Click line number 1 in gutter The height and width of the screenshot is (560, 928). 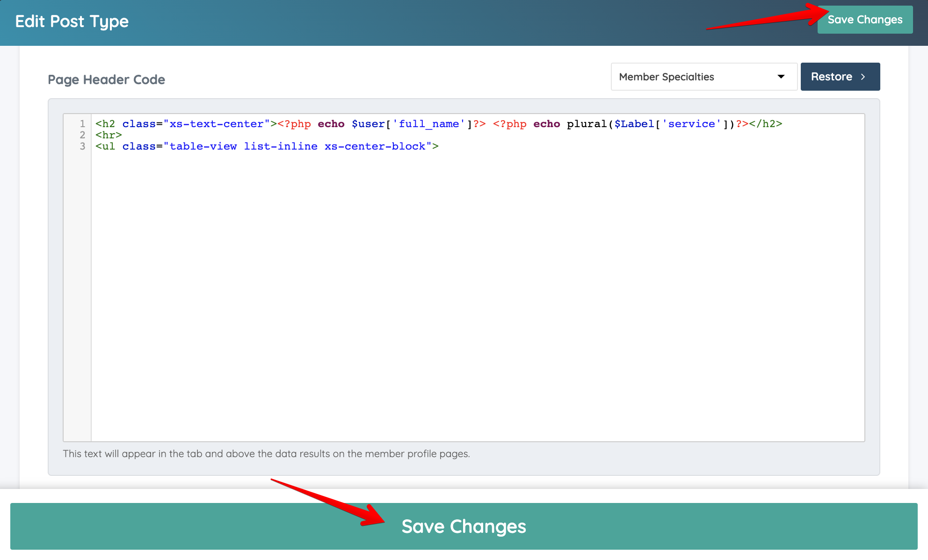coord(82,124)
